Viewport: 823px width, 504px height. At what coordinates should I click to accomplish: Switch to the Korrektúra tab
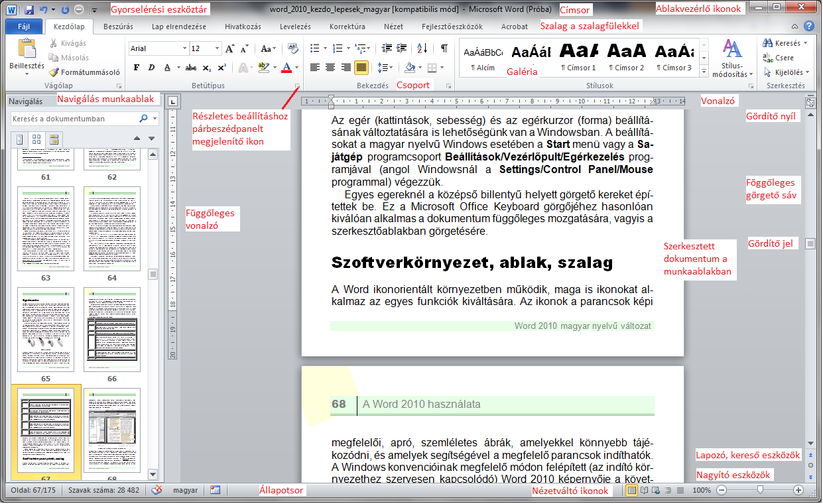[348, 27]
